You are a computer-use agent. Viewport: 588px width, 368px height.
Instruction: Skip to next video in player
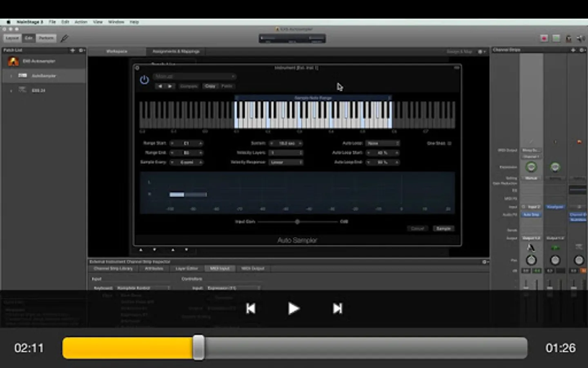(x=337, y=308)
